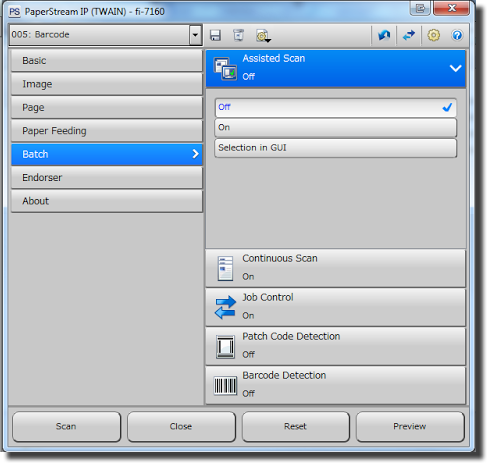Viewport: 496px width, 472px height.
Task: Open the Paper Feeding category
Action: click(x=107, y=131)
